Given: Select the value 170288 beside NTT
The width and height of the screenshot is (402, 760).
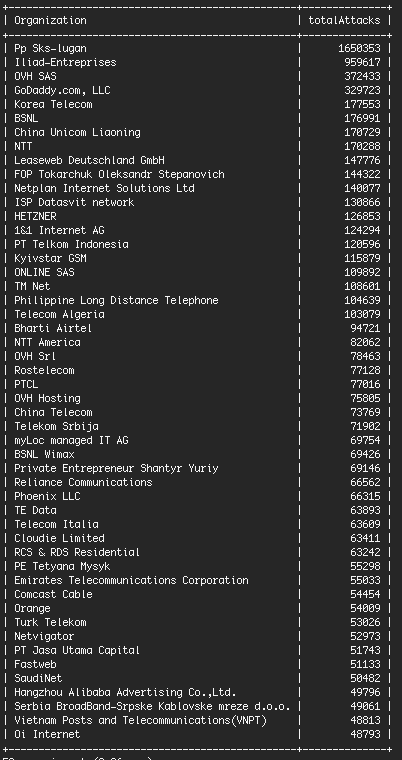Looking at the screenshot, I should [362, 146].
